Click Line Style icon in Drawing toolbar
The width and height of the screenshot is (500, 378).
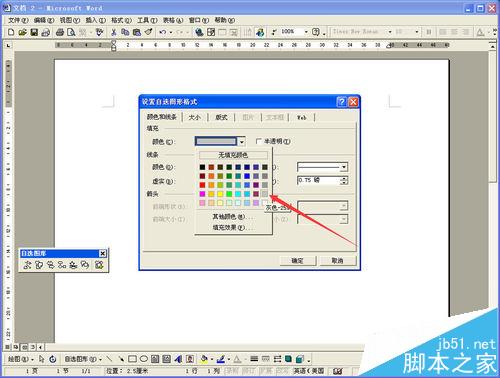(x=254, y=359)
